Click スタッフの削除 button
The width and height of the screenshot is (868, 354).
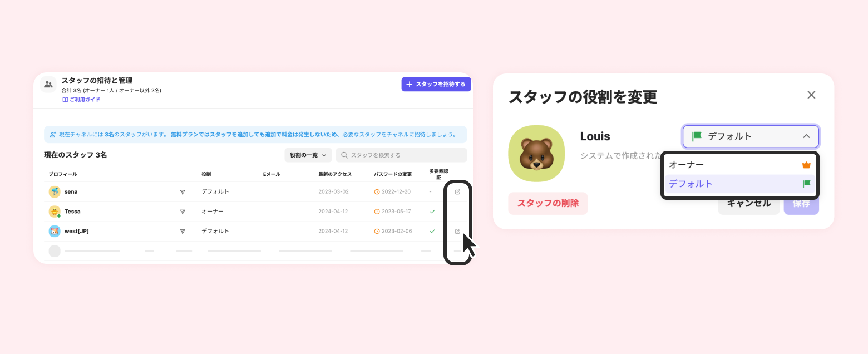pos(548,203)
